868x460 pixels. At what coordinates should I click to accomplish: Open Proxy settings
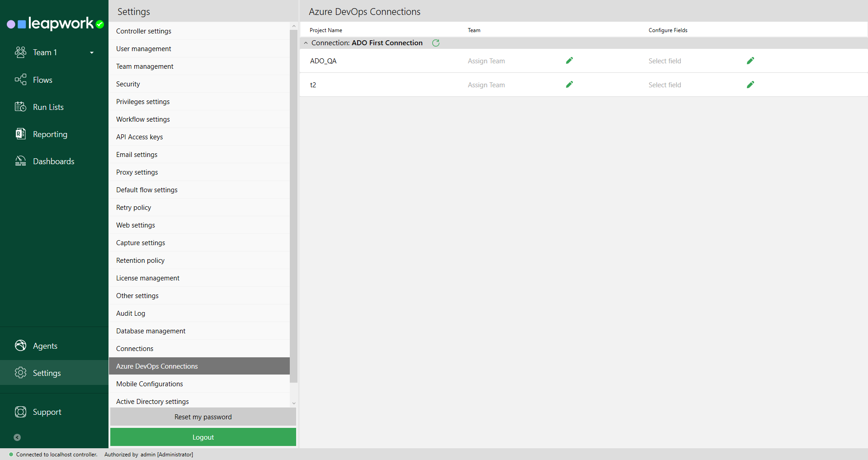coord(199,172)
